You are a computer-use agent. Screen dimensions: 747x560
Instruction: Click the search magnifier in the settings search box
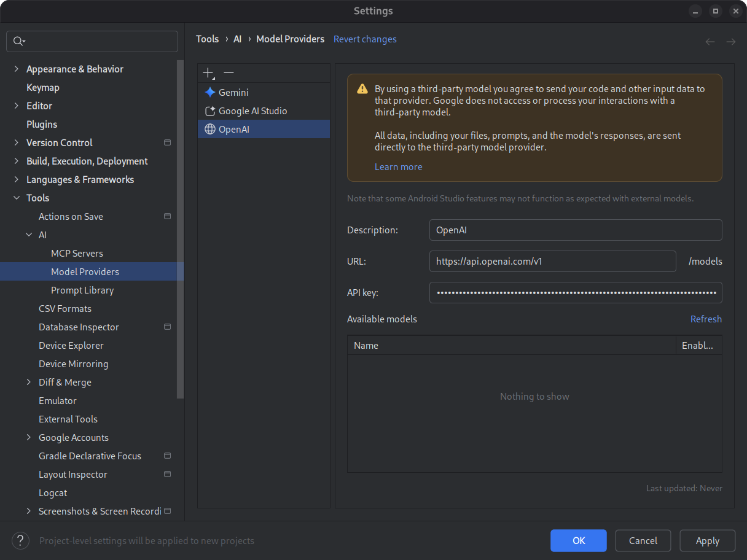19,41
